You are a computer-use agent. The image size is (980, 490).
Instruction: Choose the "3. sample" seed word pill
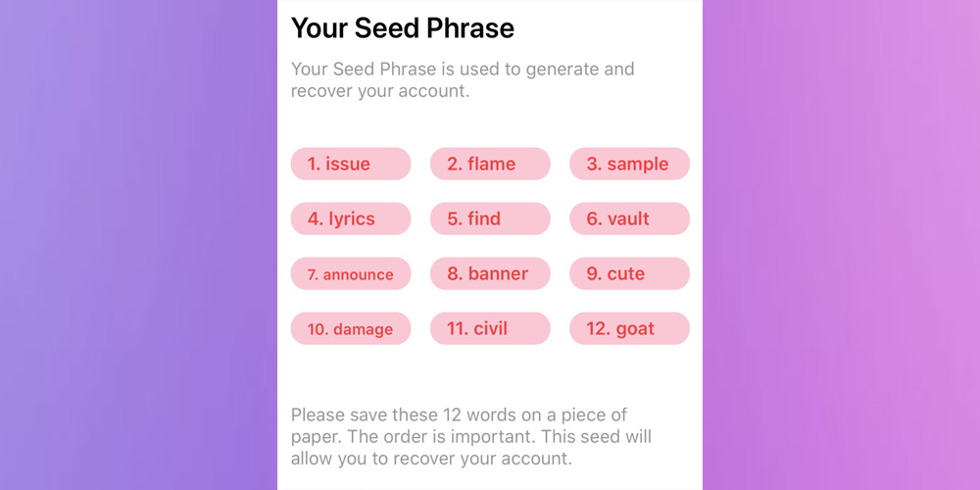click(629, 164)
